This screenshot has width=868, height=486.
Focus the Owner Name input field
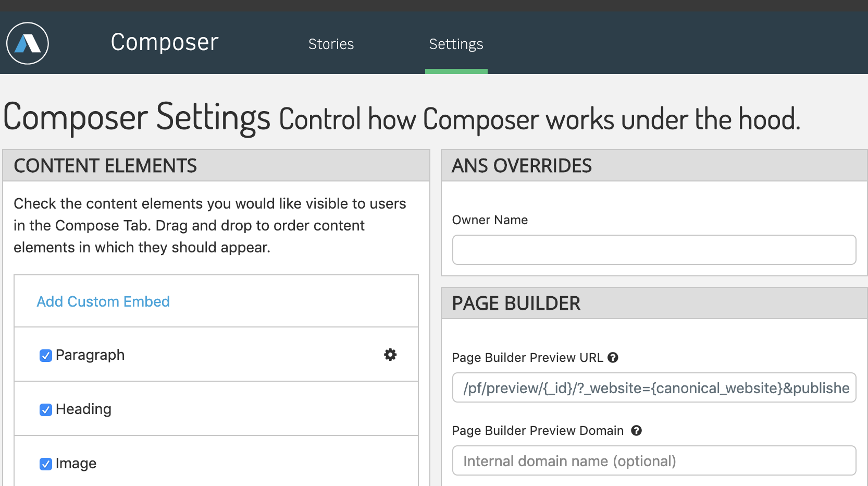tap(654, 250)
